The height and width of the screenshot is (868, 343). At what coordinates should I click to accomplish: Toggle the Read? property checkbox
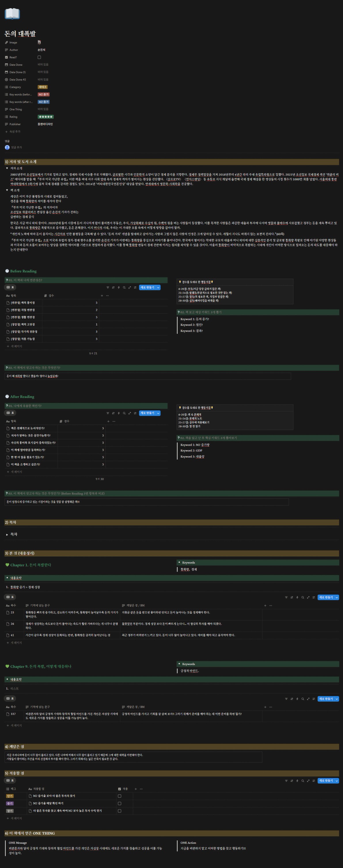tap(39, 57)
